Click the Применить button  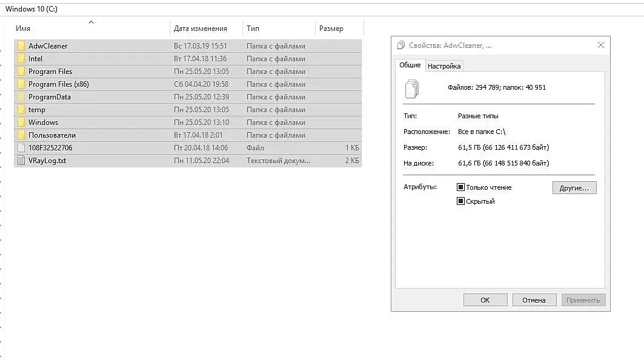[x=583, y=300]
